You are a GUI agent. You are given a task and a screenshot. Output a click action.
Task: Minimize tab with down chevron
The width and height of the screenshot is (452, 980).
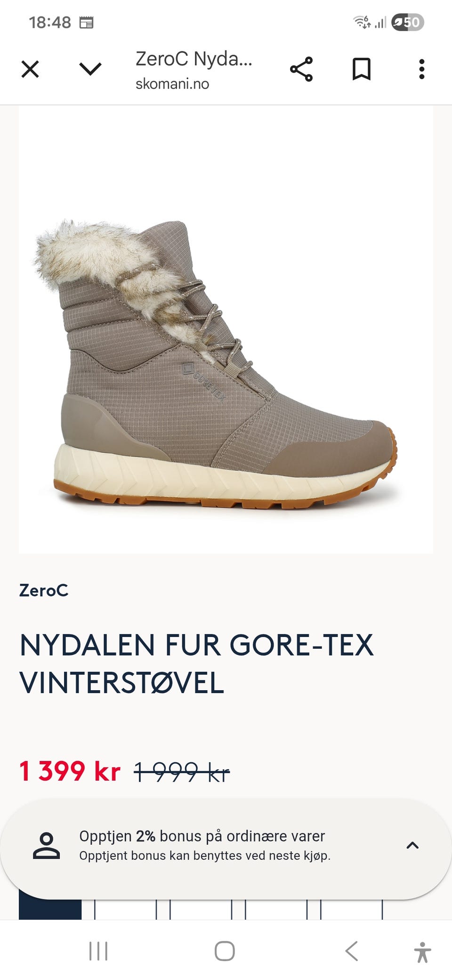(x=90, y=69)
